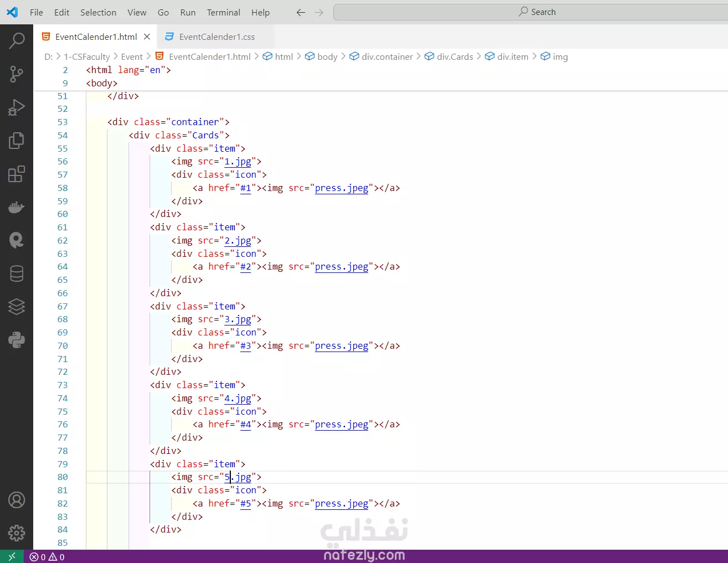Close the EventCalender1.html tab
Screen dimensions: 728x563
point(147,37)
